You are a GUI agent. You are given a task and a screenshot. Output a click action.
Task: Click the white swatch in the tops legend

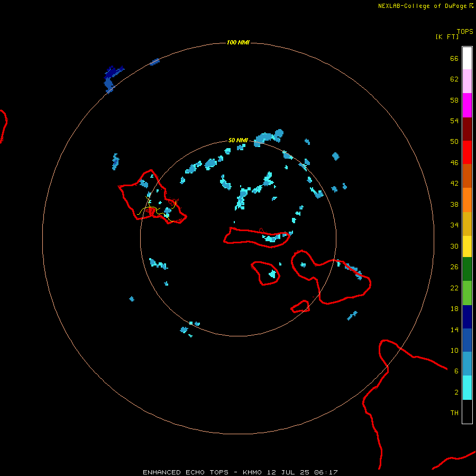pos(467,58)
